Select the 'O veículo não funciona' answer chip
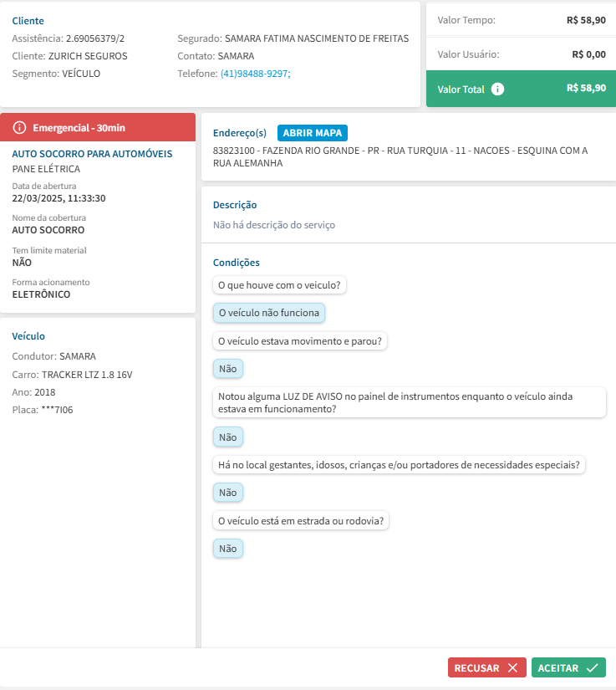616x690 pixels. click(x=269, y=313)
